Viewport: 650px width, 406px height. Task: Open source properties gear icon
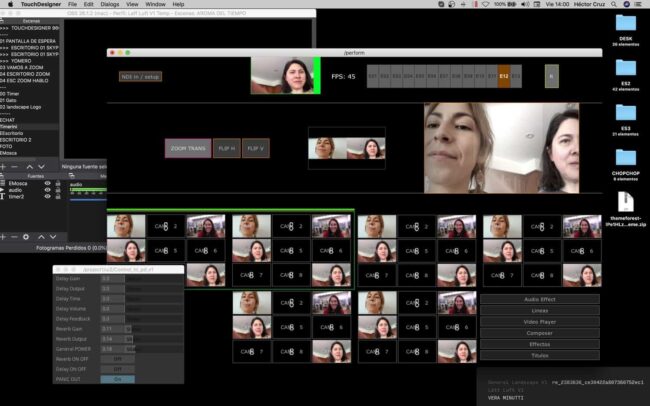tap(26, 236)
